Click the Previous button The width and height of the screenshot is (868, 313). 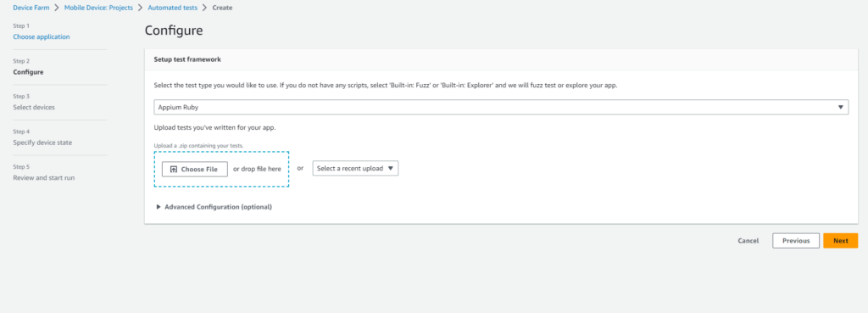click(x=796, y=240)
